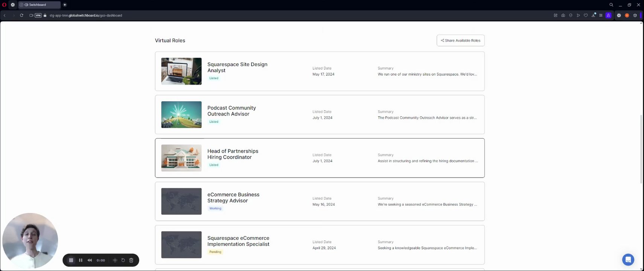Toggle the VPN badge in the address bar
644x271 pixels.
(38, 15)
